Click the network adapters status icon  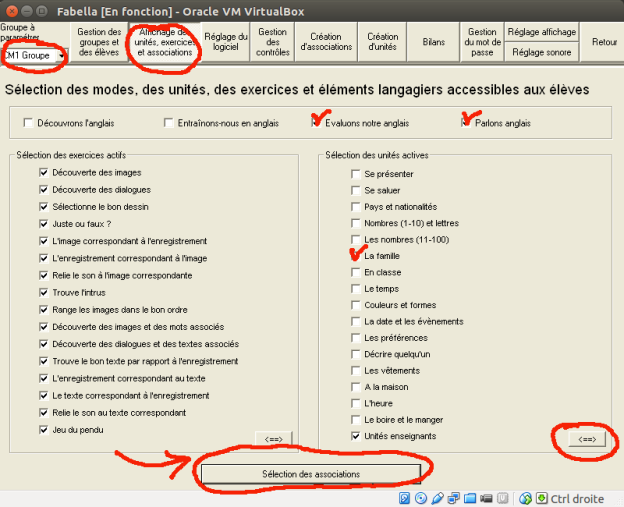453,498
